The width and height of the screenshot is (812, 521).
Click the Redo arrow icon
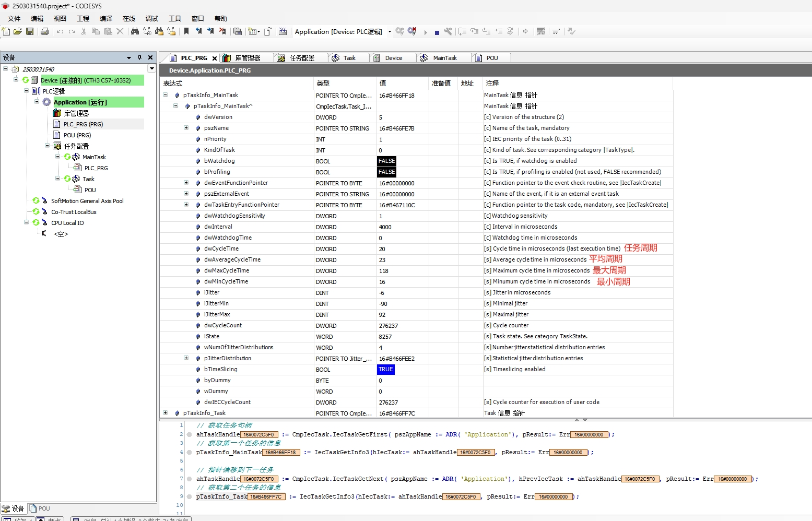coord(72,31)
